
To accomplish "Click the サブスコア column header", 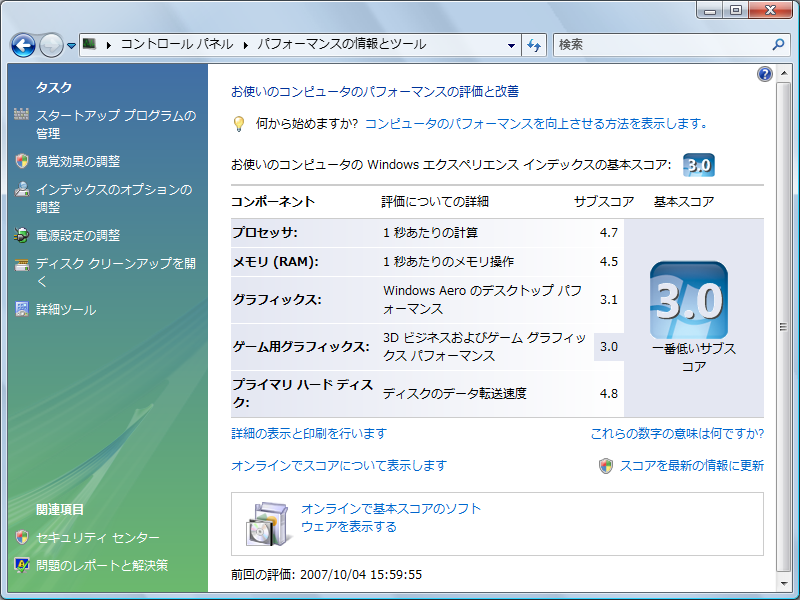I will click(x=604, y=202).
